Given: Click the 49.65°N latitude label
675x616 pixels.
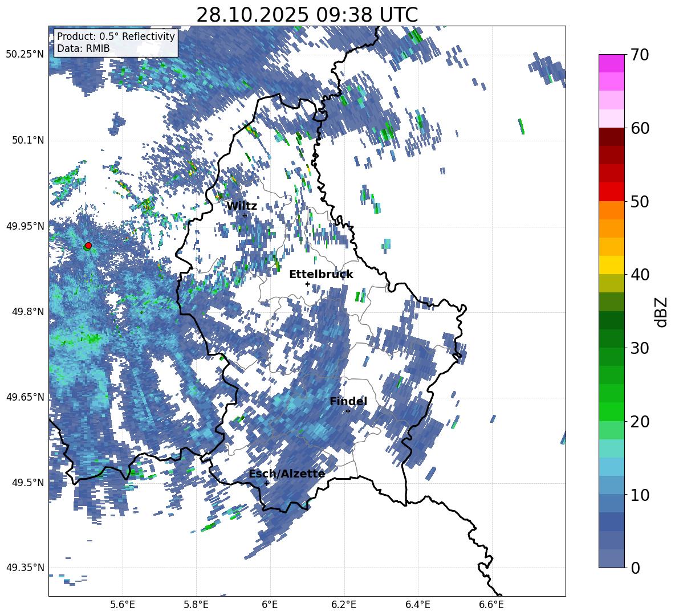Looking at the screenshot, I should [x=25, y=397].
